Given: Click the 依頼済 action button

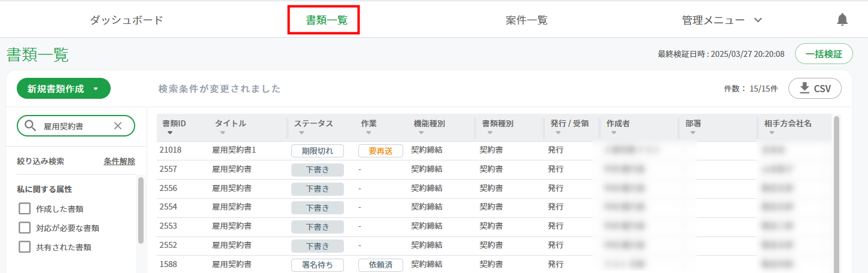Looking at the screenshot, I should point(380,265).
